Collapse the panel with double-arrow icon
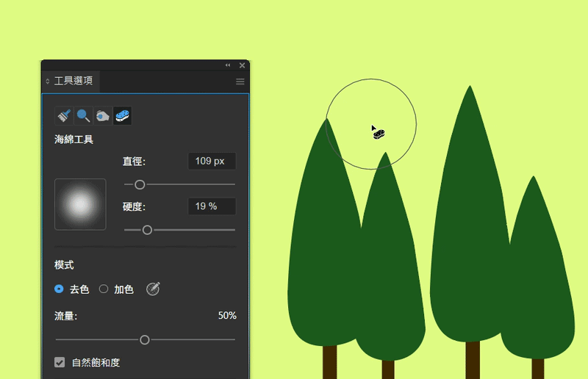Screen dimensions: 588x379 coord(228,65)
